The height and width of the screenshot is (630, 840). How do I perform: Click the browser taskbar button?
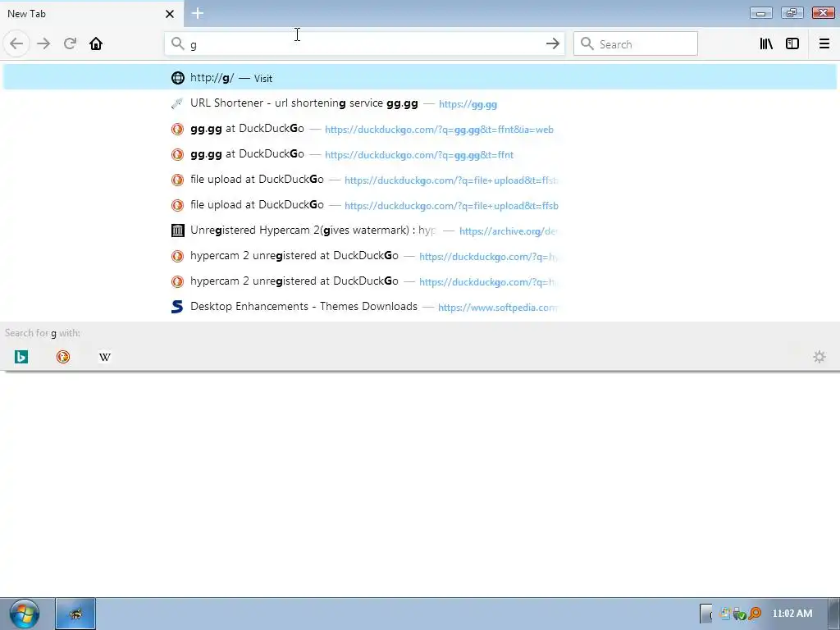[75, 614]
